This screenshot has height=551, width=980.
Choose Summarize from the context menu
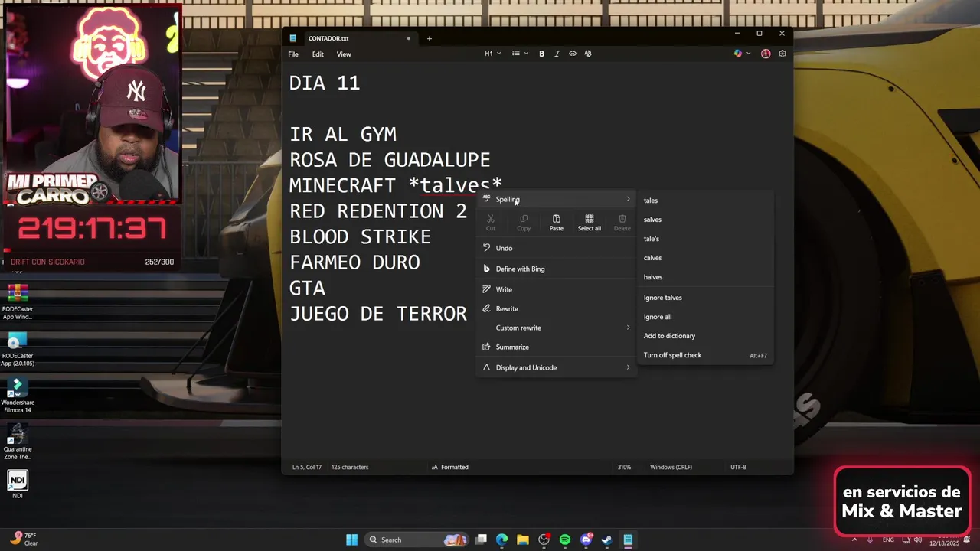(557, 347)
